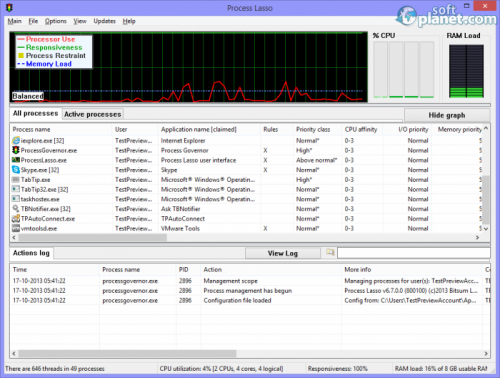Click the View Log button
Screen dimensions: 500x378
tap(283, 253)
